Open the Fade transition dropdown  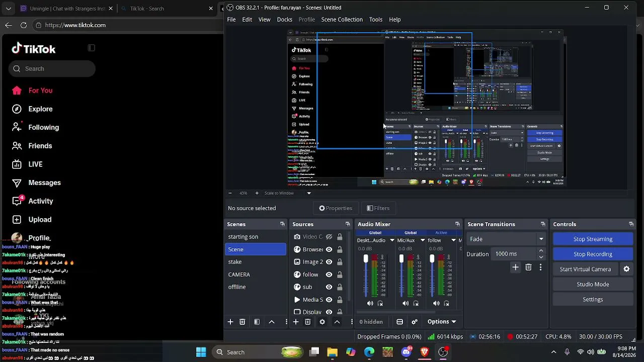pos(506,239)
